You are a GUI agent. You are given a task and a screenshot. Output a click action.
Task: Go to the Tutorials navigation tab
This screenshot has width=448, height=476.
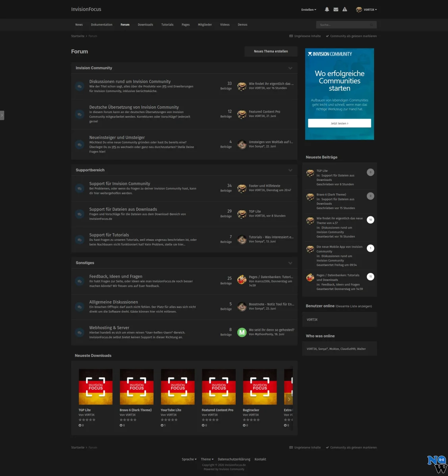[x=167, y=25]
